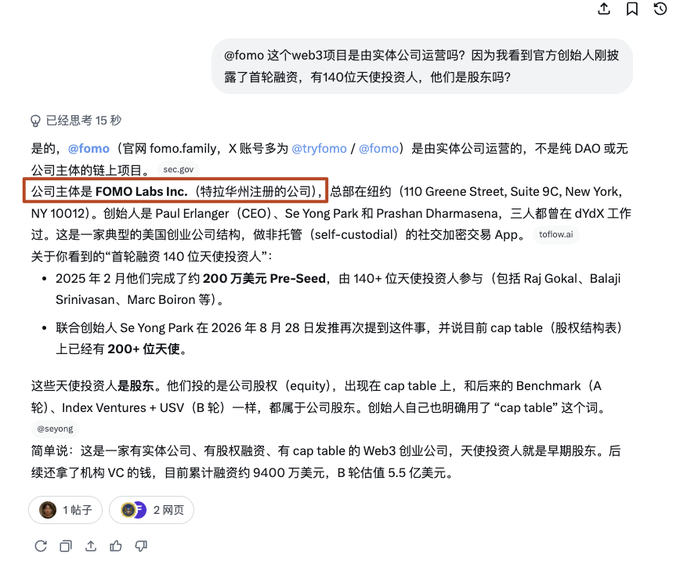This screenshot has width=680, height=564.
Task: Open the @seyong source citation
Action: (x=55, y=429)
